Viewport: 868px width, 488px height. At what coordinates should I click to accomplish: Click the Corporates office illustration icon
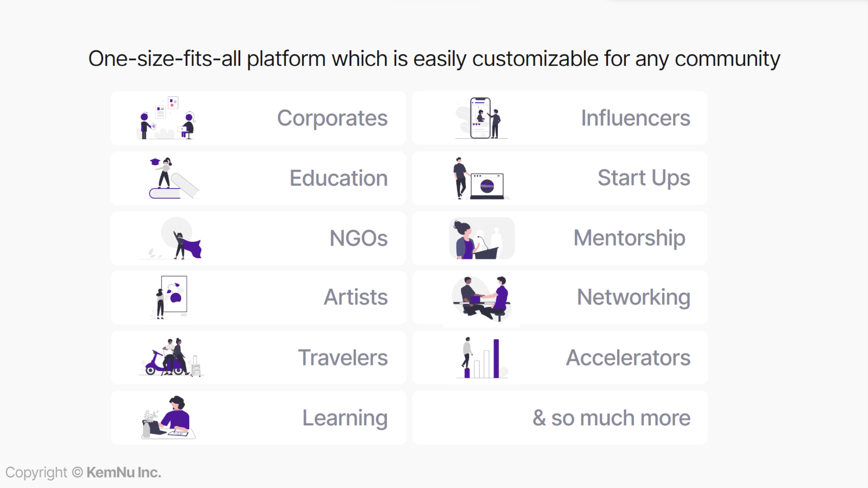[x=166, y=118]
